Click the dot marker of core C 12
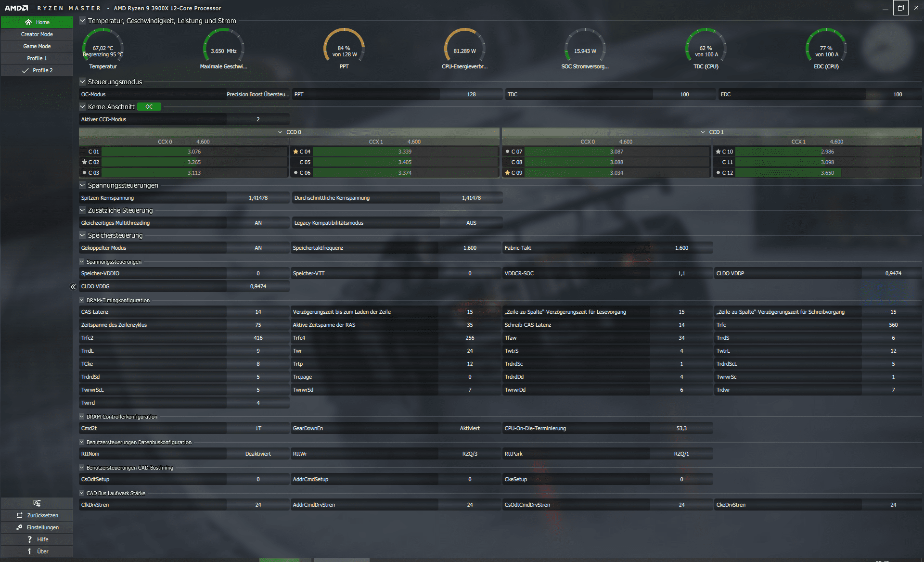Image resolution: width=924 pixels, height=562 pixels. coord(718,173)
